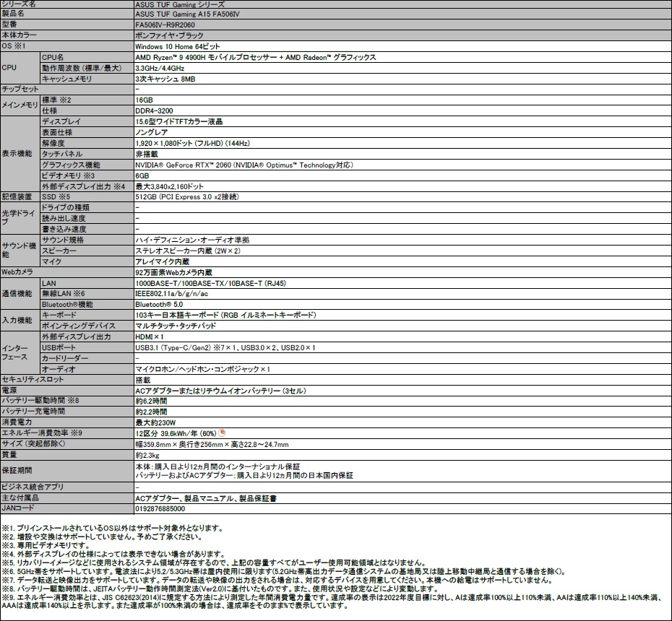Click the webcam value 92万画素Webカメラ内蔵
Viewport: 672px width, 621px height.
(x=173, y=272)
